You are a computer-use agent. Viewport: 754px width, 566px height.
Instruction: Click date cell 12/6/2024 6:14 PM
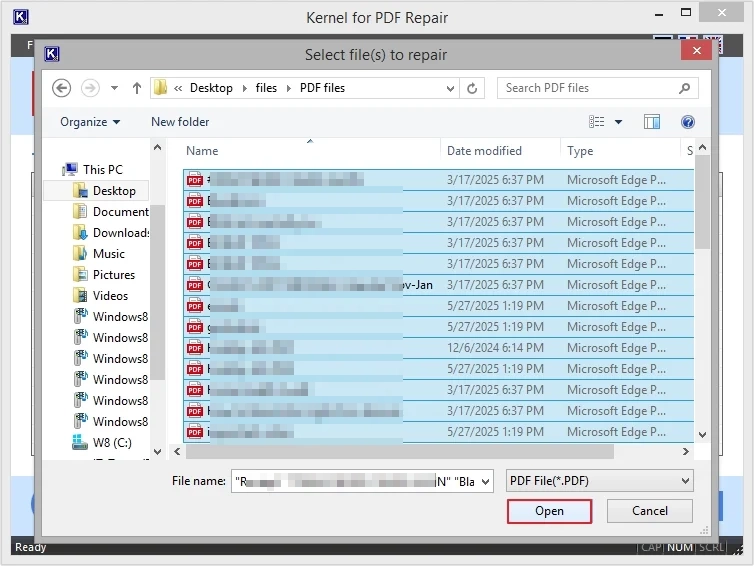[x=495, y=348]
